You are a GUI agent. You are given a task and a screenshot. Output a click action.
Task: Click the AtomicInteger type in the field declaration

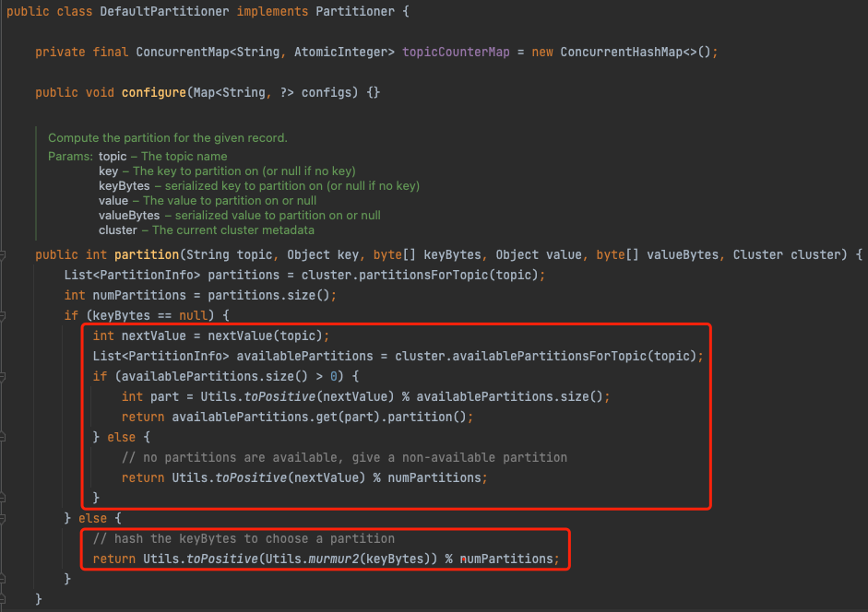click(340, 52)
